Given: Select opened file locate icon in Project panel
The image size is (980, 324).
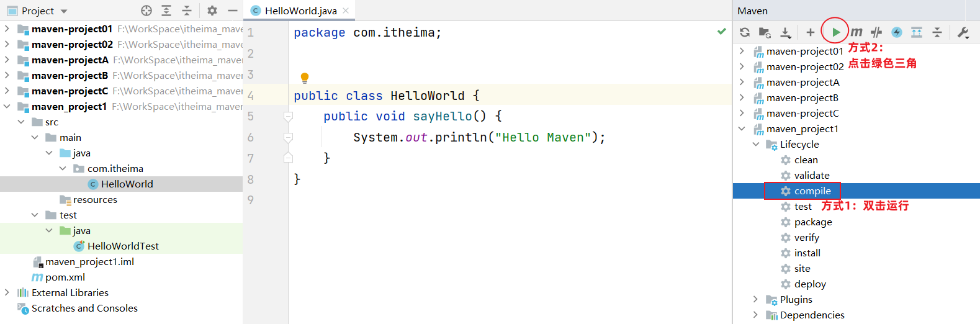Looking at the screenshot, I should tap(146, 11).
